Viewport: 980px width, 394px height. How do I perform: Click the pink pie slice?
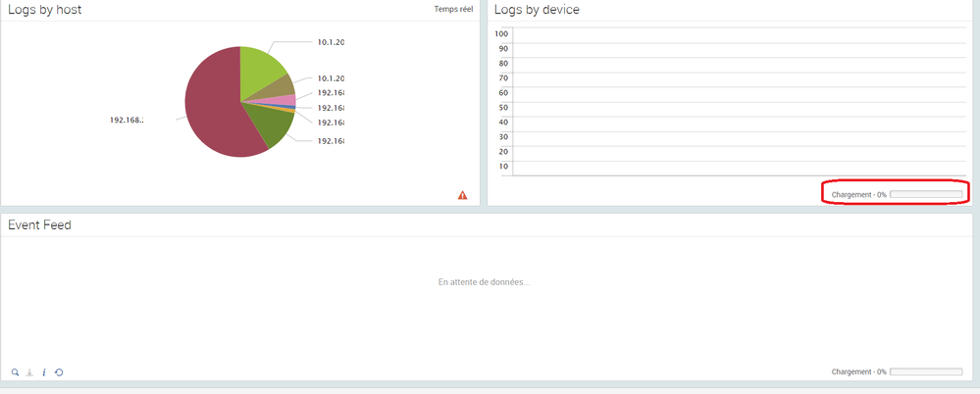point(284,100)
